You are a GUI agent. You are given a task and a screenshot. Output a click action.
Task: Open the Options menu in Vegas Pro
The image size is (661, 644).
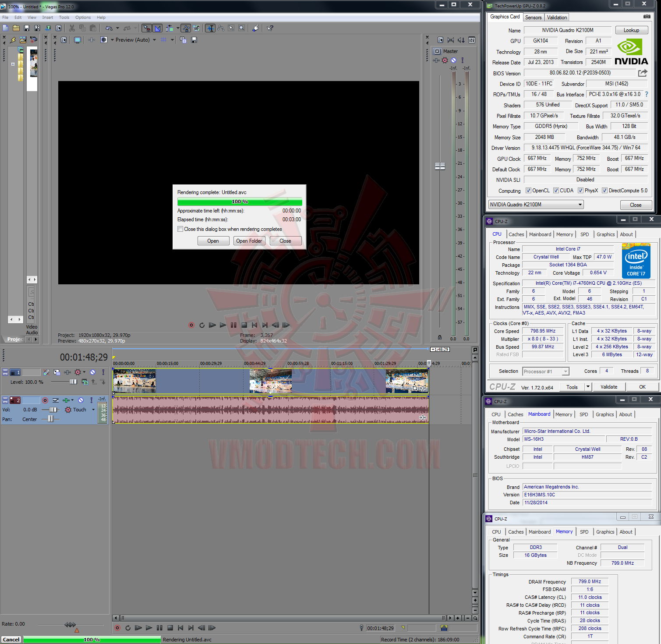pyautogui.click(x=83, y=18)
